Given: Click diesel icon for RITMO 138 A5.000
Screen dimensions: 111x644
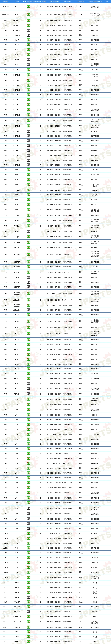Looking at the screenshot, I should coord(28,384).
